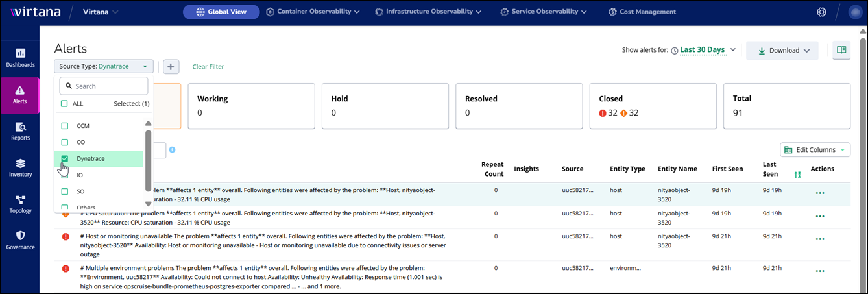Click the Repeat Count column header
The image size is (868, 294).
492,169
